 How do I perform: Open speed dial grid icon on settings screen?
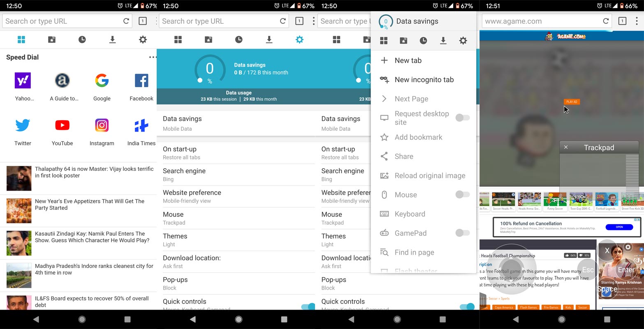(178, 39)
